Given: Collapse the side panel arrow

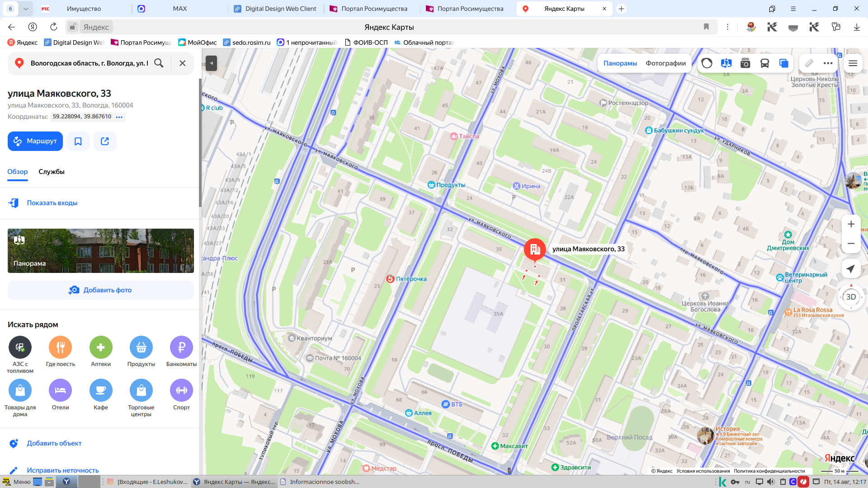Looking at the screenshot, I should click(x=211, y=63).
